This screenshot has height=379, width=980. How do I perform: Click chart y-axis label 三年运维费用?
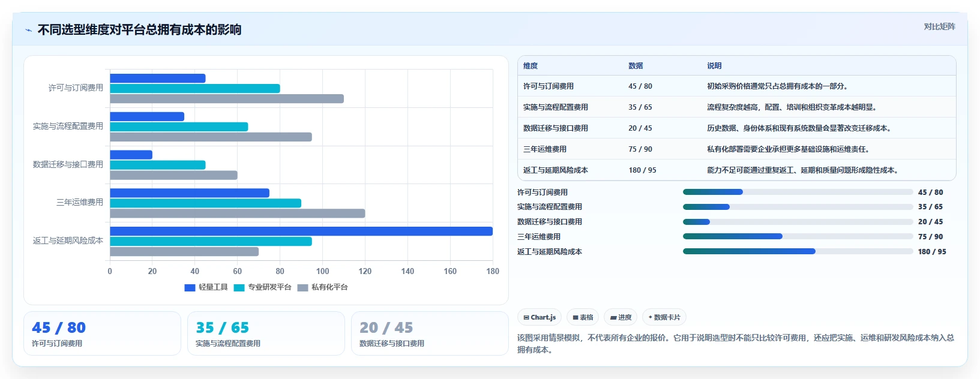pos(80,202)
